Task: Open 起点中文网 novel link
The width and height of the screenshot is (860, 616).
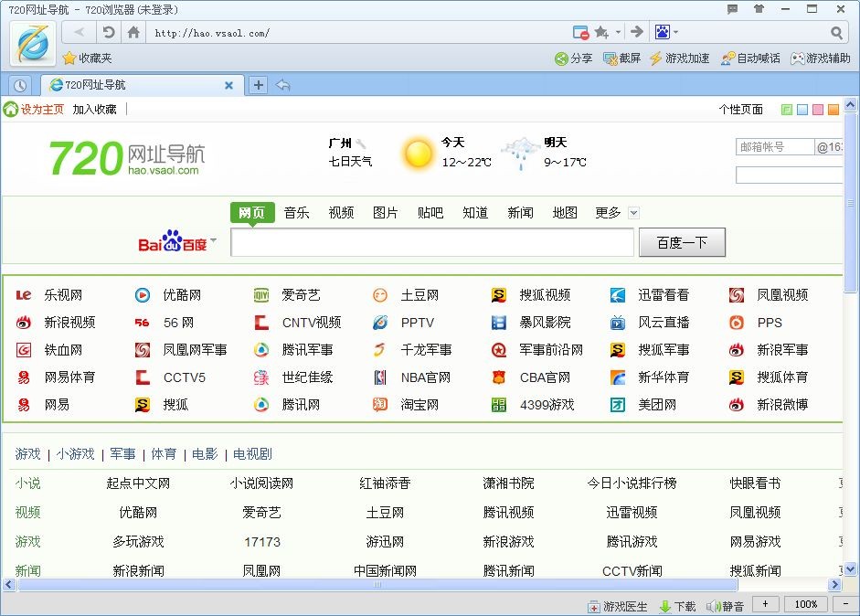Action: 138,483
